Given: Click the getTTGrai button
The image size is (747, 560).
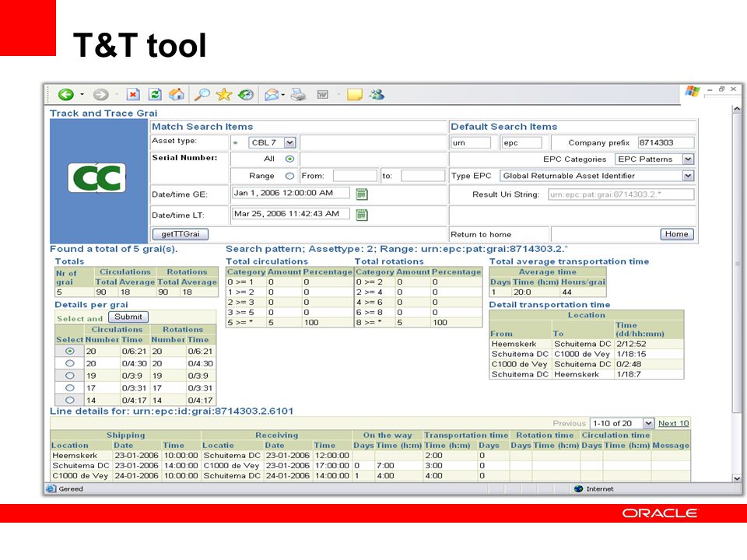Looking at the screenshot, I should 180,234.
